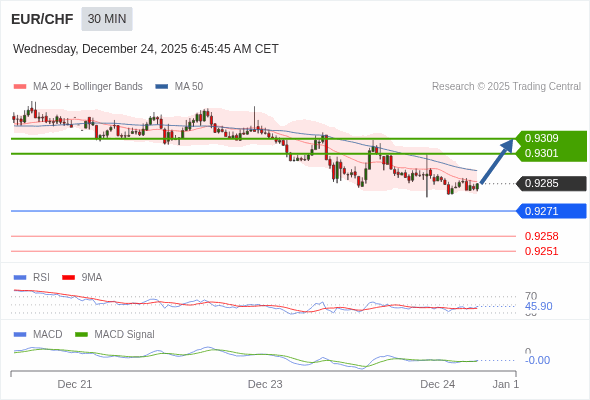The image size is (590, 400).
Task: Click the MACD value -0.00
Action: coord(537,360)
